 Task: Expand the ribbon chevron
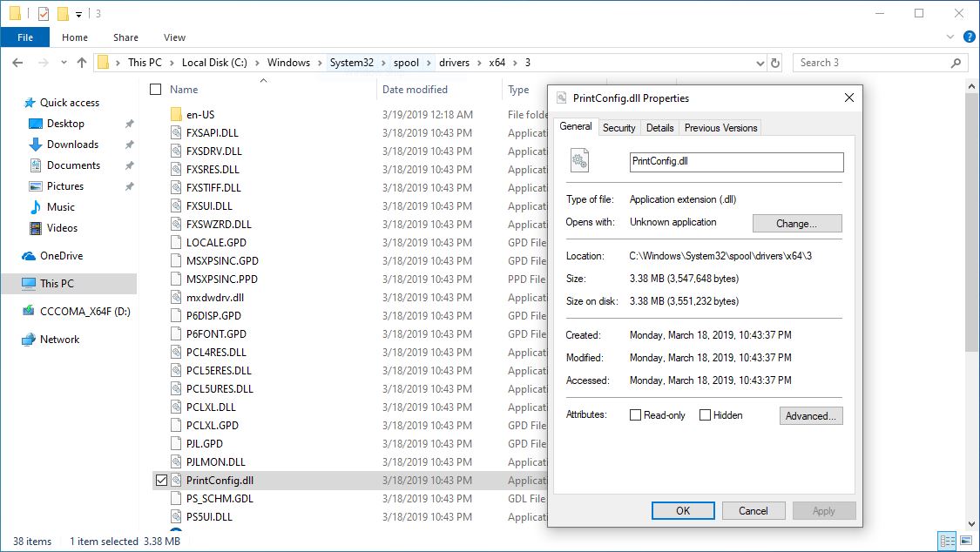tap(950, 37)
